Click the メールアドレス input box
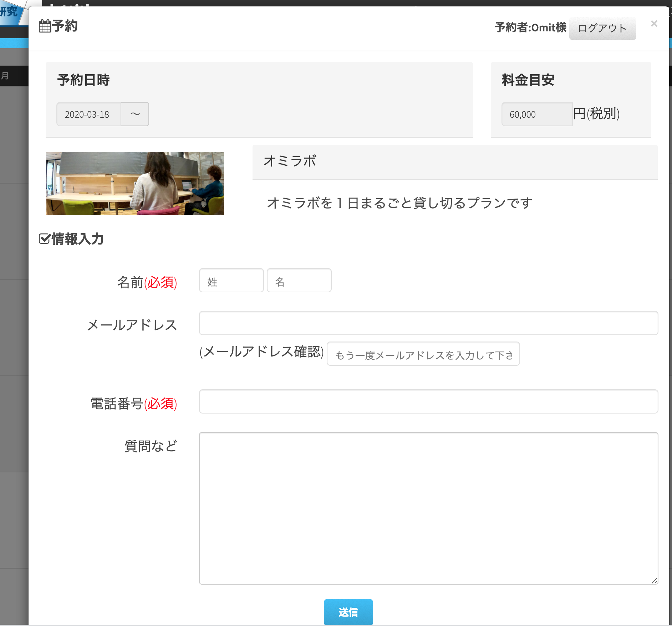Viewport: 672px width, 626px height. pos(428,323)
